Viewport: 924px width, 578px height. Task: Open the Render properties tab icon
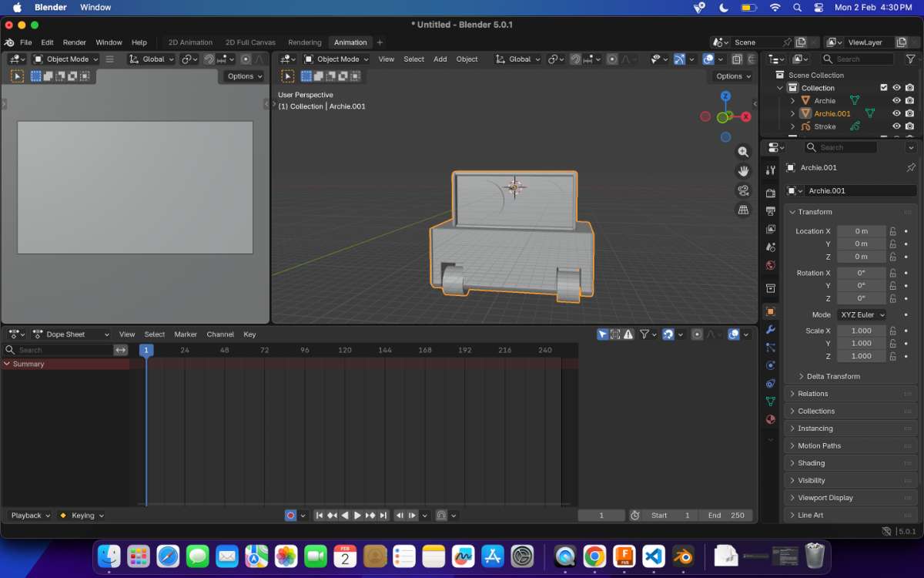click(770, 193)
